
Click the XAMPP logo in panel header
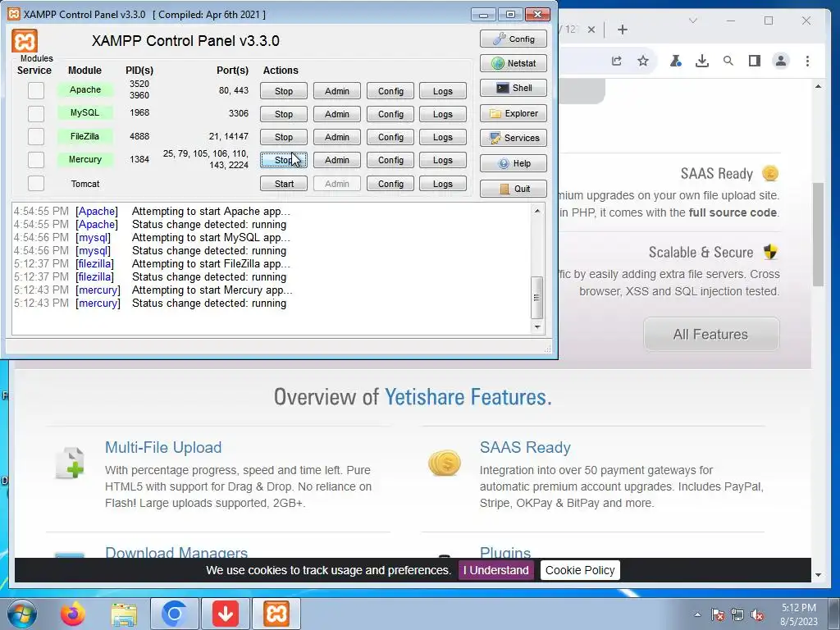pyautogui.click(x=25, y=41)
